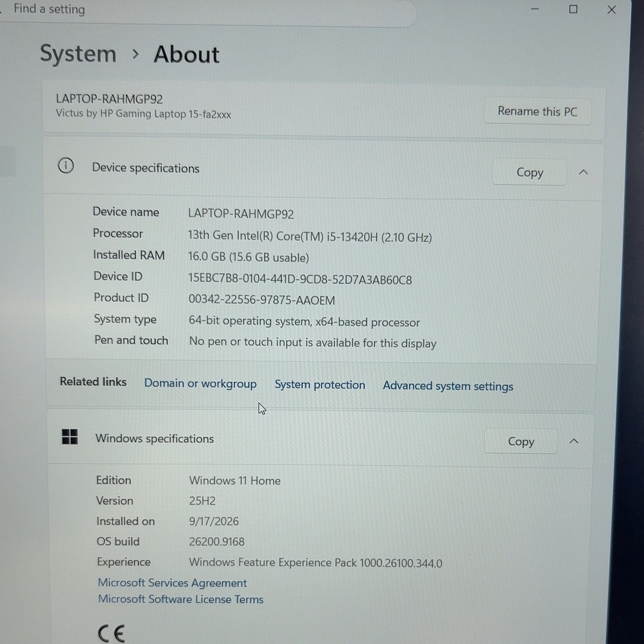The height and width of the screenshot is (644, 644).
Task: Collapse the Device specifications section
Action: [x=583, y=172]
